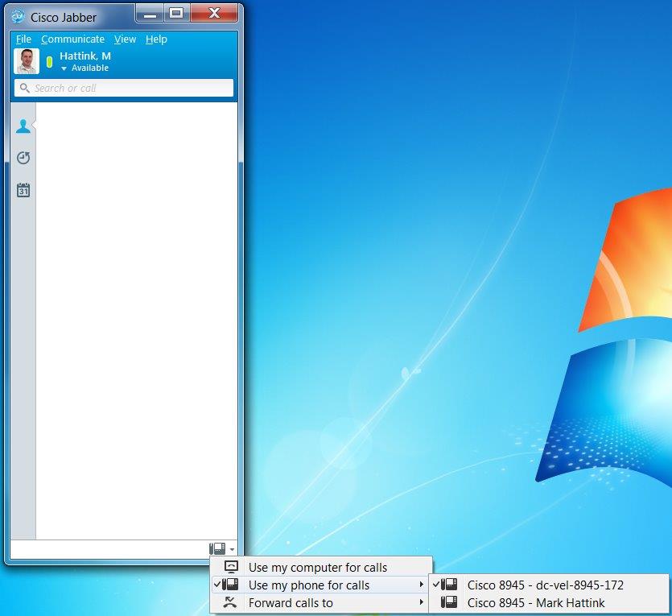Open the View menu
This screenshot has height=616, width=672.
(125, 39)
